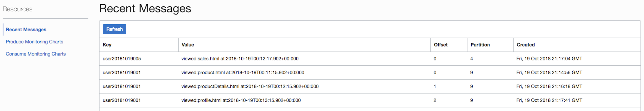Click the Recent Messages page heading

click(145, 9)
